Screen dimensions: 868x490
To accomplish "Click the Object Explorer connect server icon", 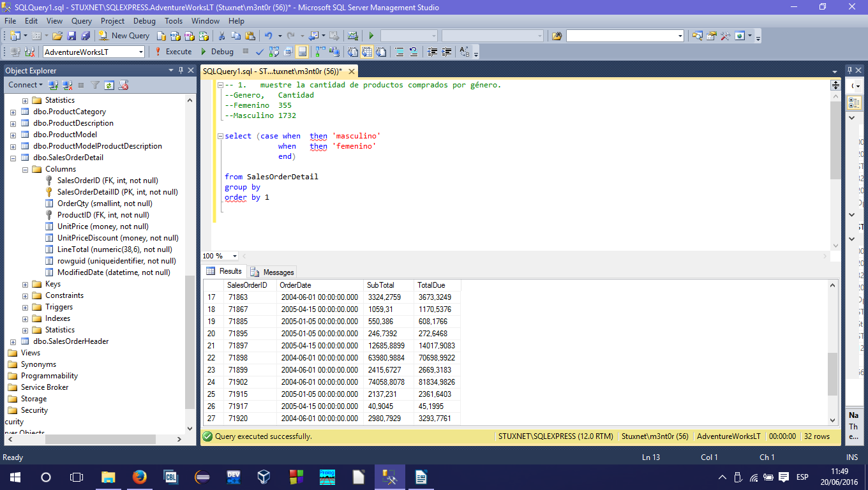I will (54, 85).
